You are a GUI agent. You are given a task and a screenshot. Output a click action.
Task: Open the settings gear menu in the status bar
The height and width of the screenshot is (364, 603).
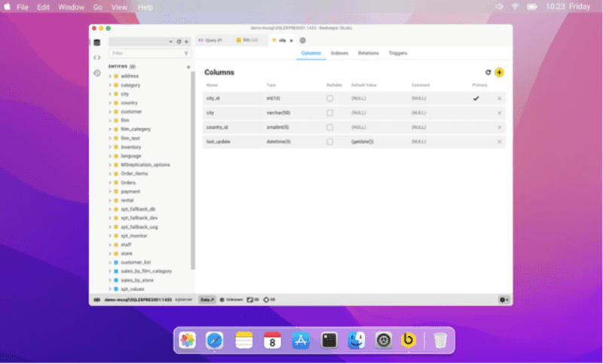point(504,299)
